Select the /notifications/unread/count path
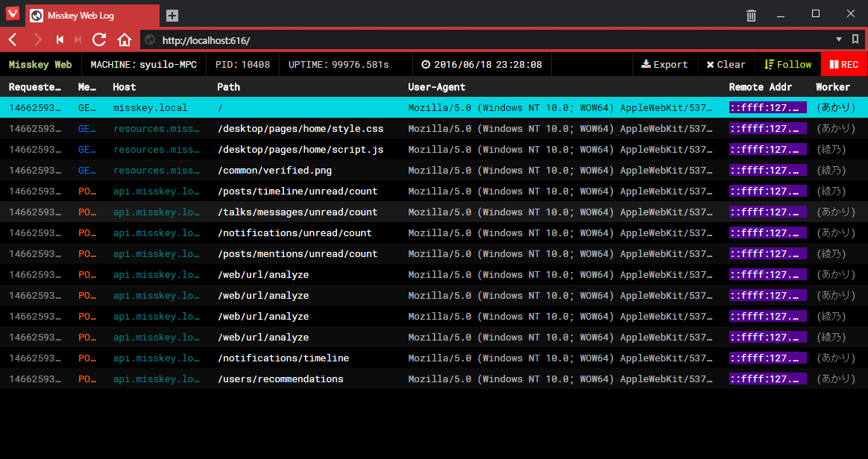This screenshot has height=459, width=868. [295, 232]
